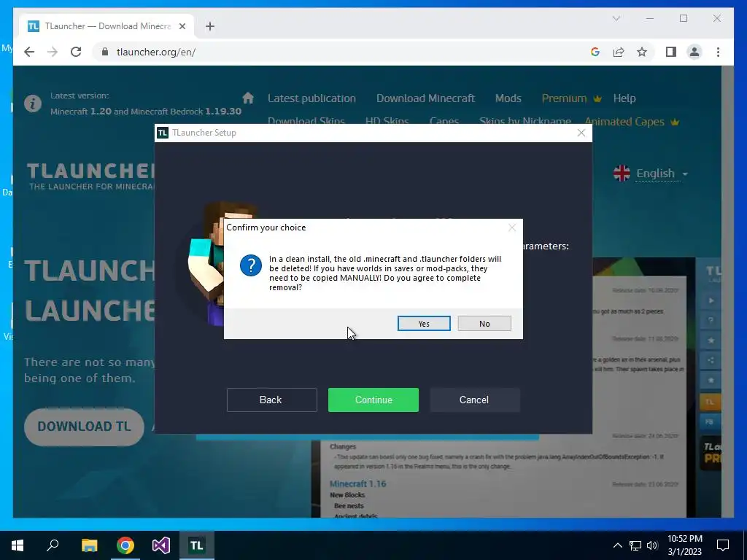The width and height of the screenshot is (747, 560).
Task: Click the TLAUNCHER logo on website
Action: click(90, 176)
